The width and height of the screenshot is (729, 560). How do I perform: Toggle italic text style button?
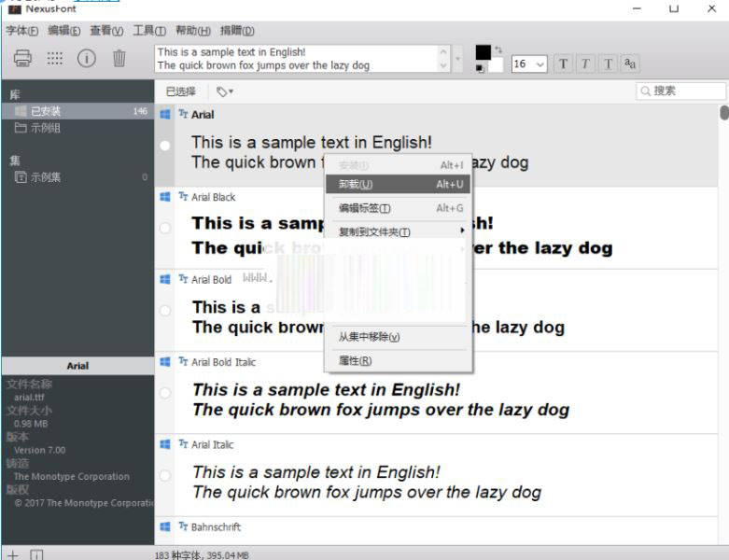(586, 63)
